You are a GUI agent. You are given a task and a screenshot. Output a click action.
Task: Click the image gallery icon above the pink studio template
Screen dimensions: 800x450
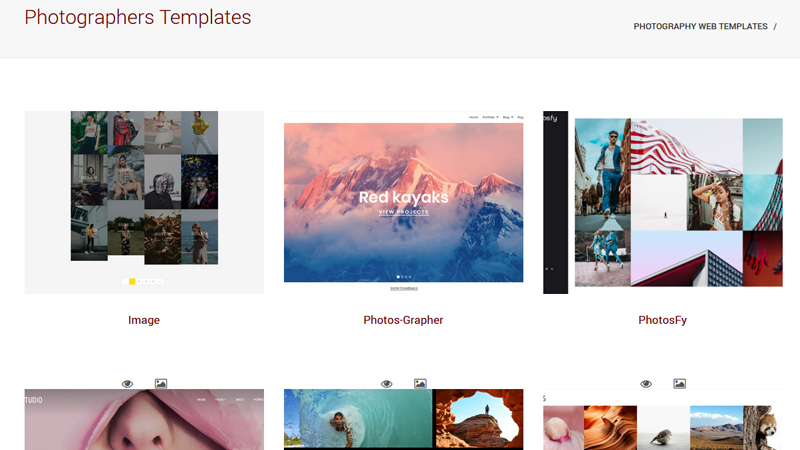161,384
